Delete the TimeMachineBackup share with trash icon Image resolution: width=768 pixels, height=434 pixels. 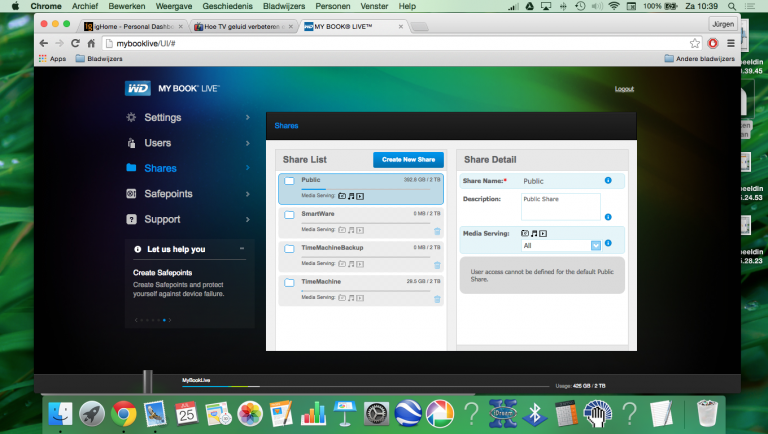[437, 265]
